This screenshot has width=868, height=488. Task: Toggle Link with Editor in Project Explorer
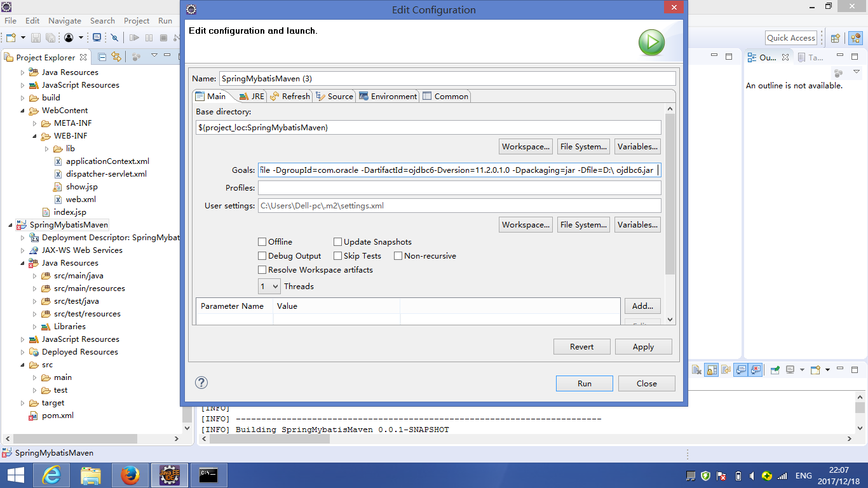[x=116, y=57]
